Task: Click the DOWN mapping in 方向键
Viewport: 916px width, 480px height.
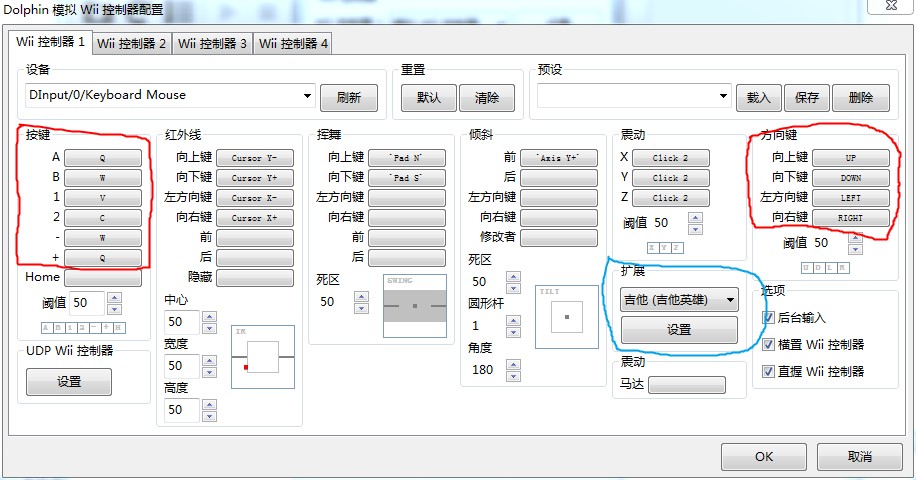Action: coord(851,178)
